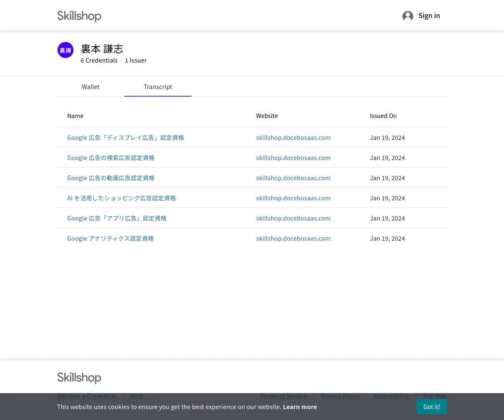
Task: Open the Sign in link
Action: click(x=429, y=16)
